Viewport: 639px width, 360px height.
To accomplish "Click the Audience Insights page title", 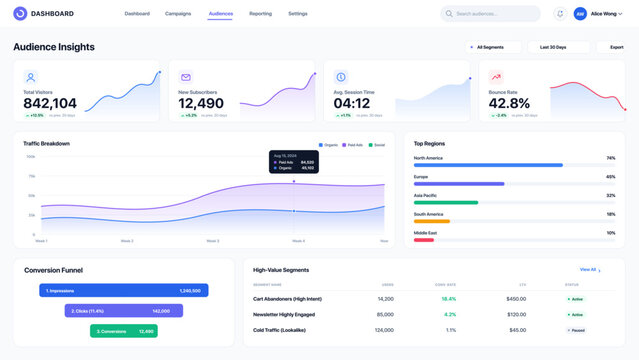I will (x=54, y=47).
